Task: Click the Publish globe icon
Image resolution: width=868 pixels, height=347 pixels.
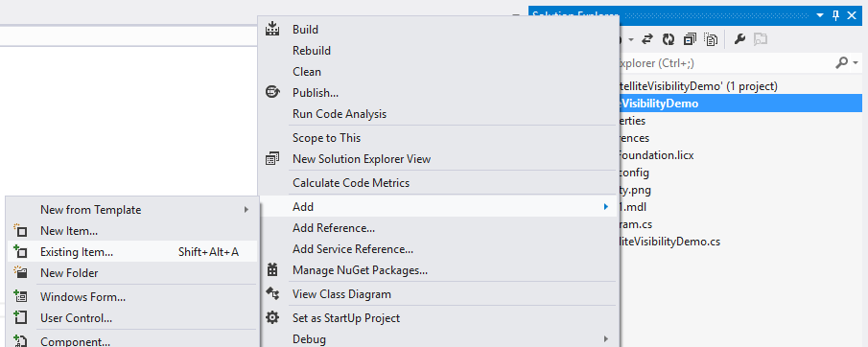Action: [272, 92]
